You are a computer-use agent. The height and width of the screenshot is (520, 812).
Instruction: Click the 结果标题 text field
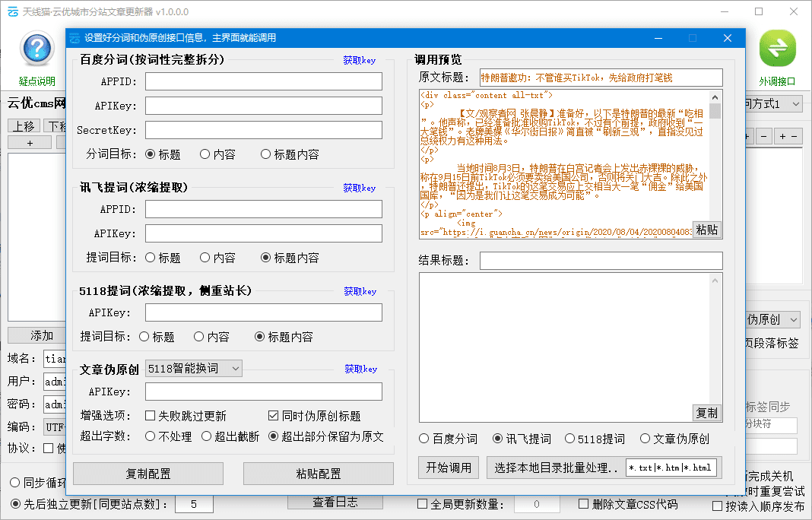[601, 261]
